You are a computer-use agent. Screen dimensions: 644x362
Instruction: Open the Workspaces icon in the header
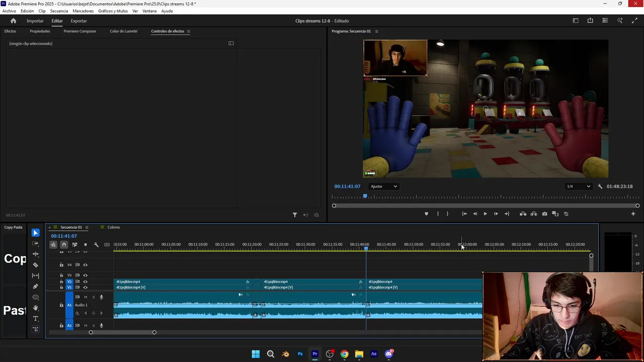click(x=576, y=21)
